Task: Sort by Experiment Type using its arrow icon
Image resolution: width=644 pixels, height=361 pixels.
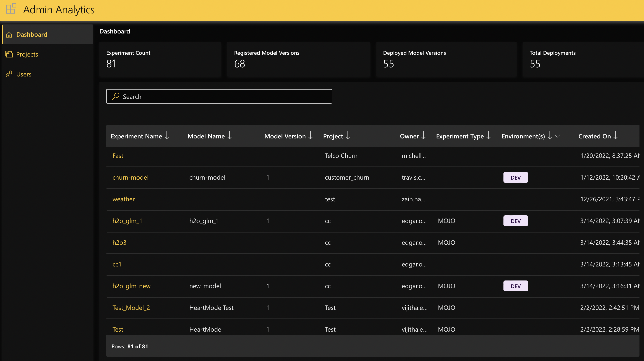Action: click(488, 136)
